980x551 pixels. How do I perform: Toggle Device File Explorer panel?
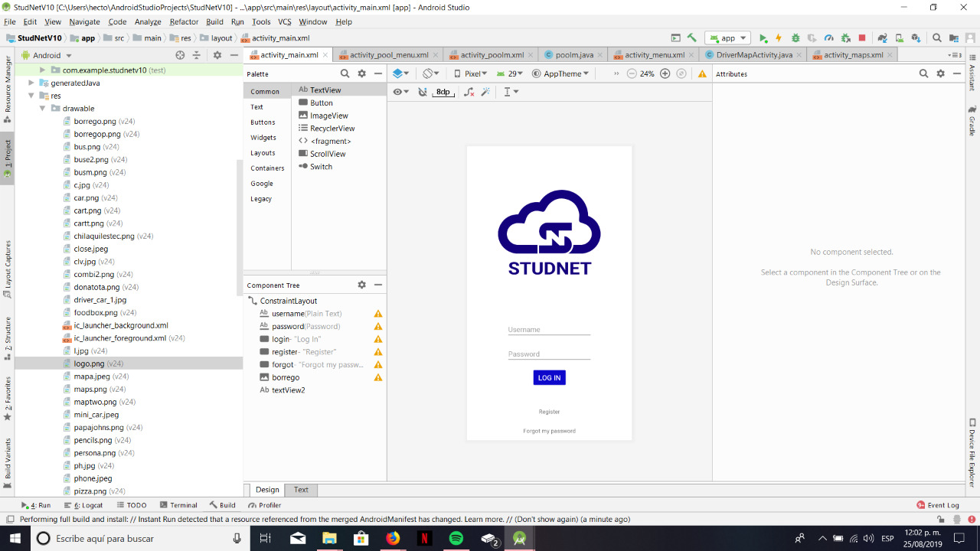coord(972,452)
